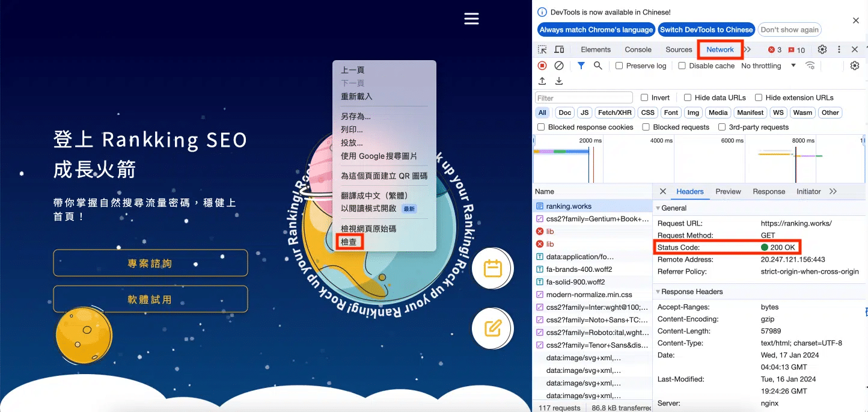Toggle the device toolbar icon
The image size is (868, 412).
tap(559, 49)
